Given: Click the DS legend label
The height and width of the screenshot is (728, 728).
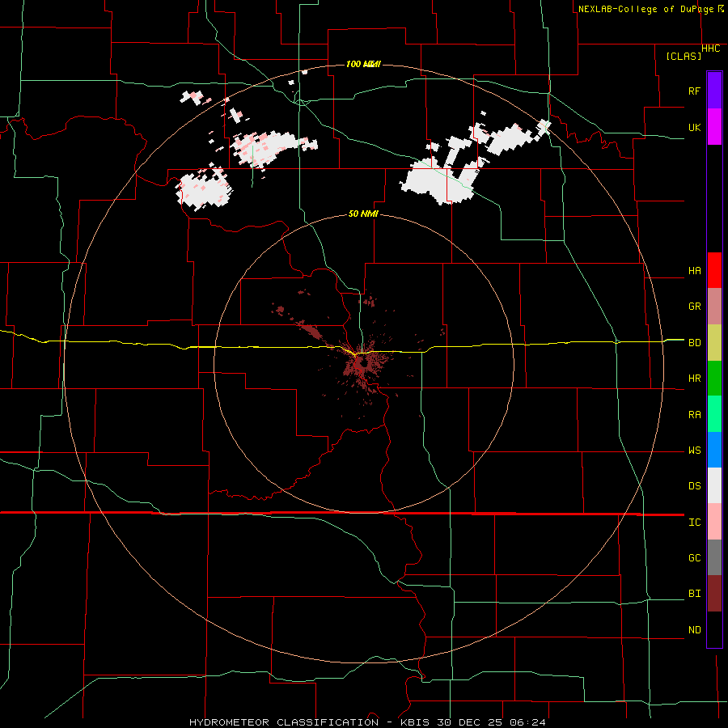Looking at the screenshot, I should [x=694, y=486].
